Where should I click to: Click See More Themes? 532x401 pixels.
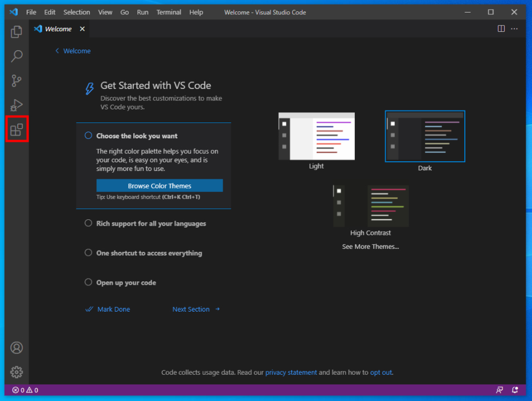370,247
